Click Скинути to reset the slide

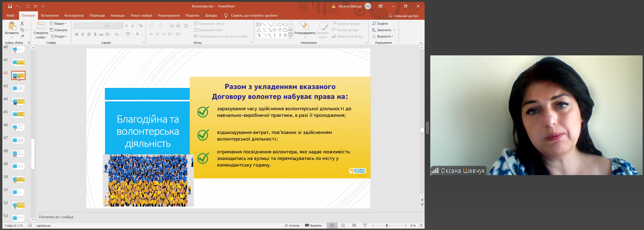(x=58, y=30)
